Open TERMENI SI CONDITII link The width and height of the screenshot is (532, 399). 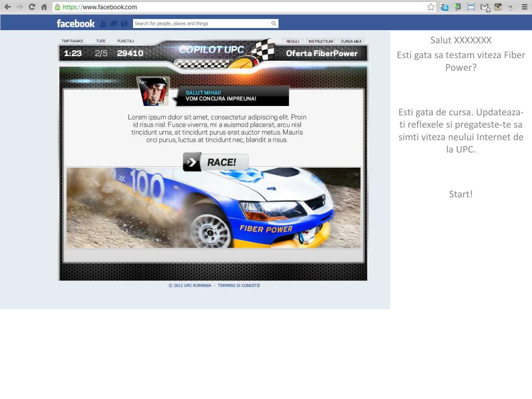pyautogui.click(x=239, y=285)
